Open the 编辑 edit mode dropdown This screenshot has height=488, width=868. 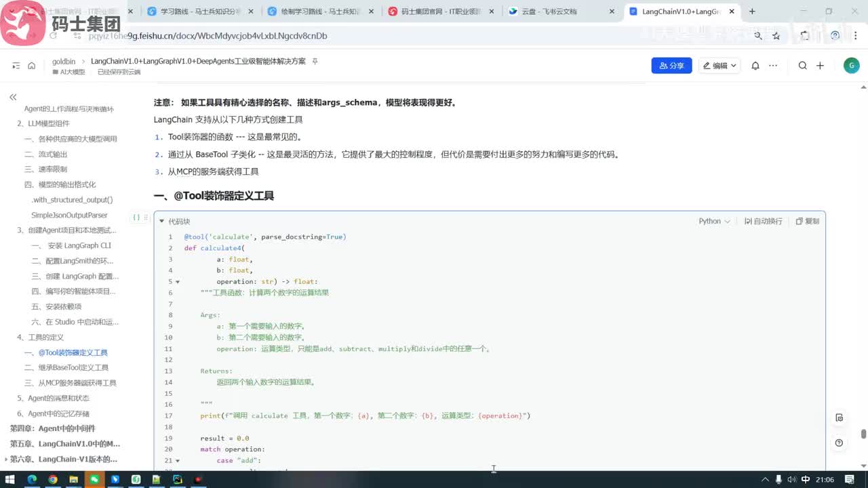(x=719, y=66)
